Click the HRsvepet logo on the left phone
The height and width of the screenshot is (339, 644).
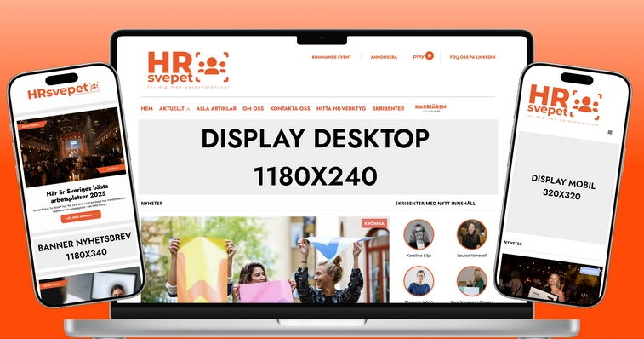pos(63,91)
